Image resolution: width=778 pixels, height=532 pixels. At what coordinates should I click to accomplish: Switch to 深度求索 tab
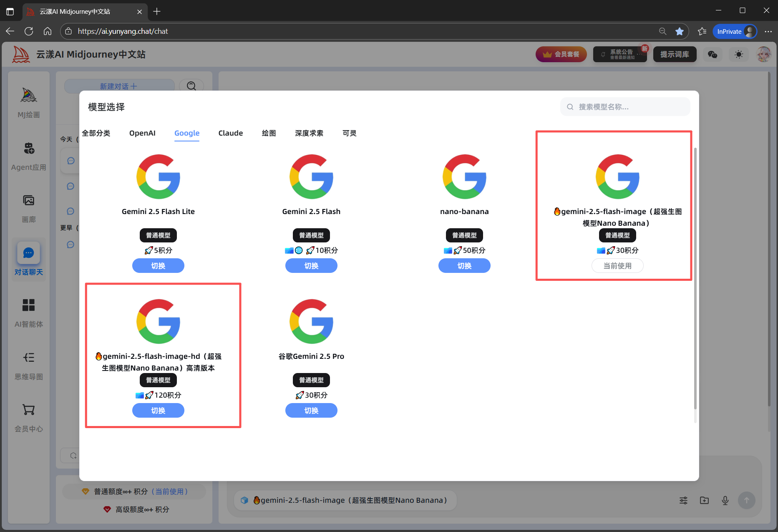pyautogui.click(x=309, y=133)
